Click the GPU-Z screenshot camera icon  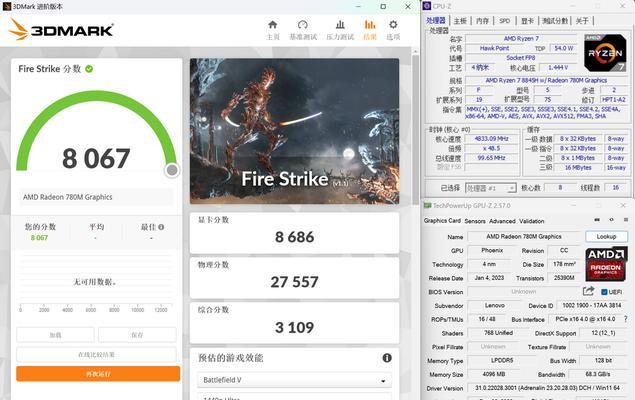click(597, 220)
